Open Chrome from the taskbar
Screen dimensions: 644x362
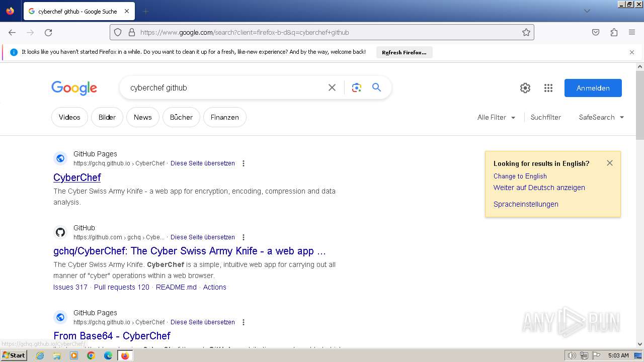[x=91, y=355]
